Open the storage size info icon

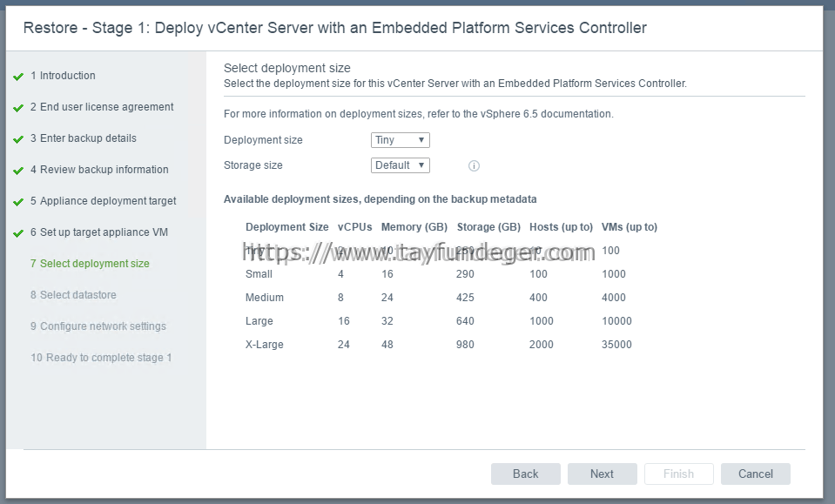point(474,166)
